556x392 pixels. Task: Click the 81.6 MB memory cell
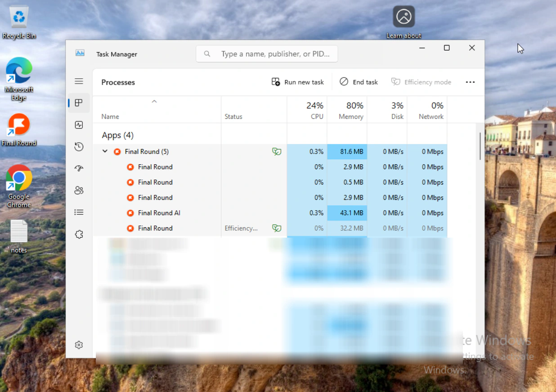(x=347, y=152)
